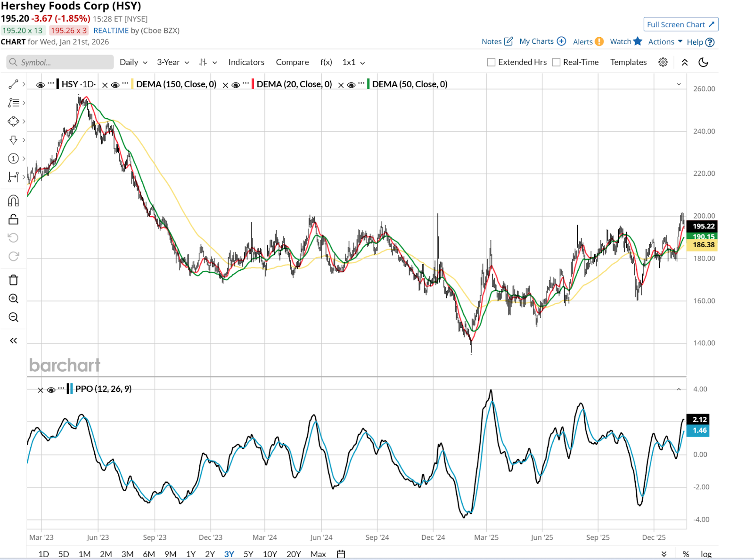Enable the Extended Hrs checkbox
Screen dimensions: 754x560
tap(491, 62)
